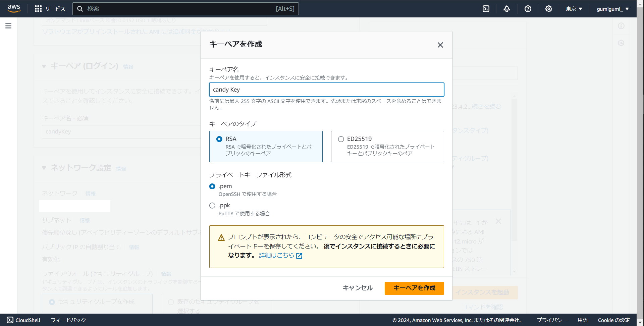Open the CloudShell terminal icon in top bar
The height and width of the screenshot is (326, 644).
[x=486, y=9]
